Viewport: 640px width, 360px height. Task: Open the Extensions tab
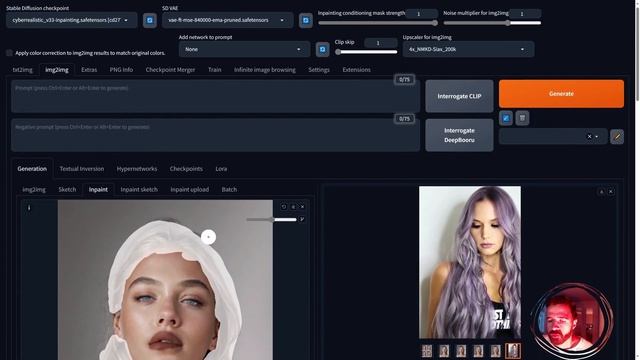tap(356, 70)
